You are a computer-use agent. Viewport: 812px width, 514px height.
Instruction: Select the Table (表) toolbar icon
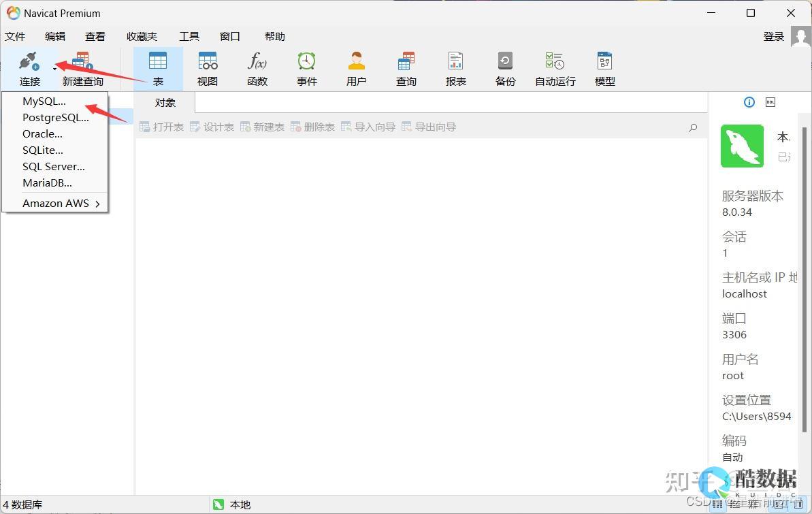point(158,61)
